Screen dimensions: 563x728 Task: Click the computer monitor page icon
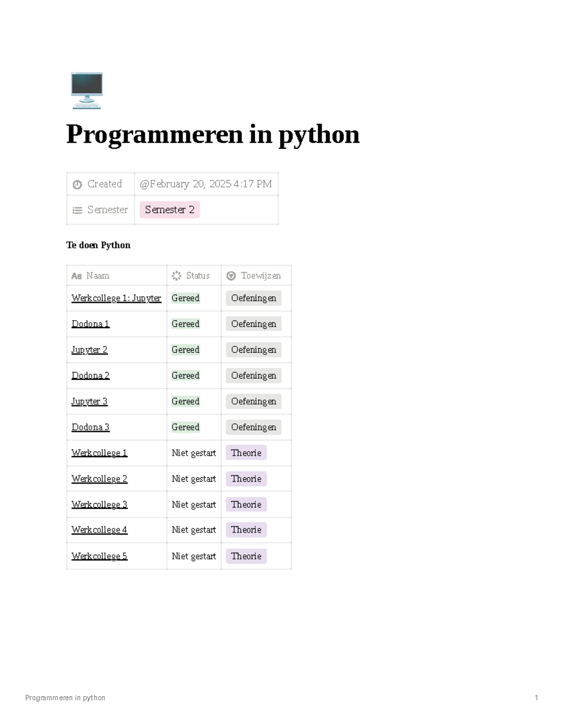click(87, 90)
